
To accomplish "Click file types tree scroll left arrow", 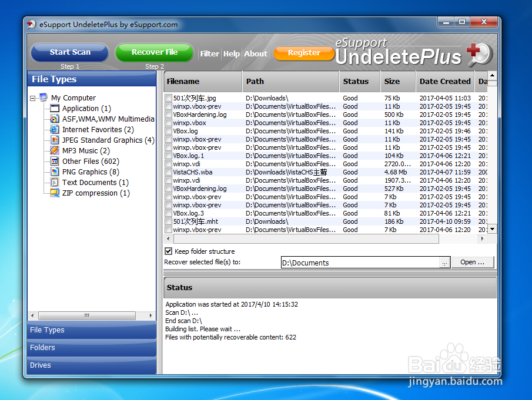I will click(x=32, y=315).
